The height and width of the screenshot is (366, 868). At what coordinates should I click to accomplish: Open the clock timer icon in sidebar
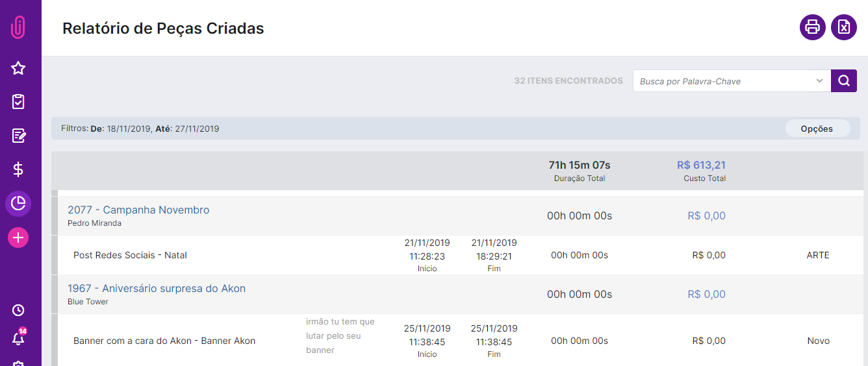(18, 310)
